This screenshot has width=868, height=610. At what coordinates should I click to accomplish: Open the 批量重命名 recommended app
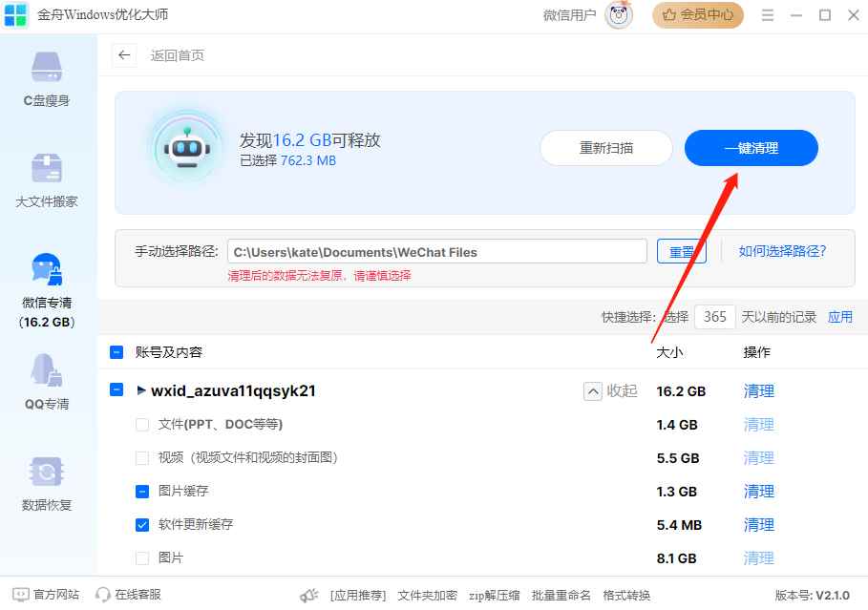561,596
